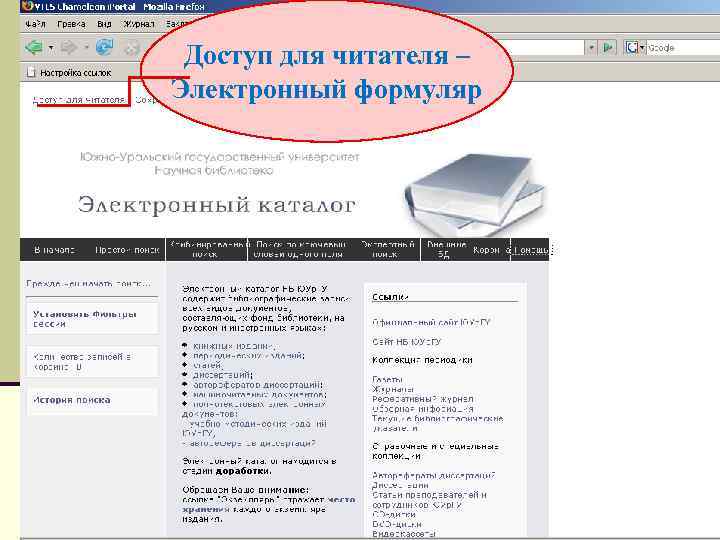The height and width of the screenshot is (540, 720).
Task: Open the search engine selector icon
Action: pyautogui.click(x=635, y=47)
